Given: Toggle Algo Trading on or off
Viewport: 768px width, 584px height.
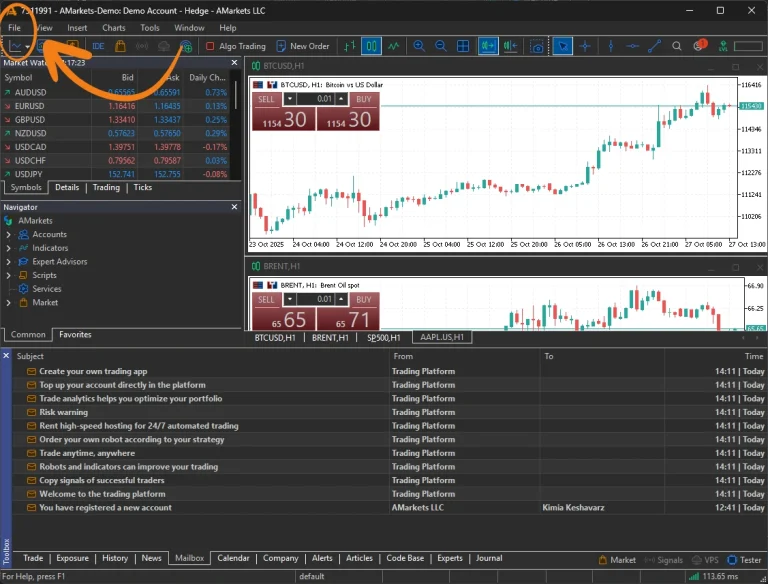Looking at the screenshot, I should coord(236,46).
